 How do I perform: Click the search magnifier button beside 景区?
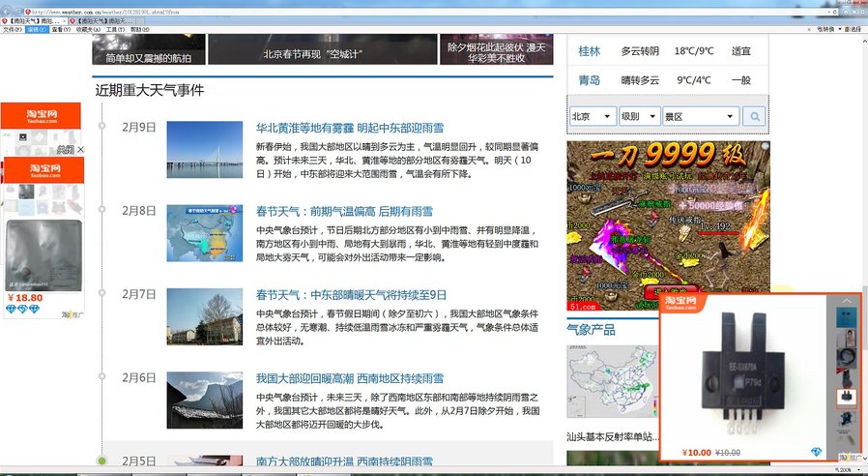pos(755,116)
